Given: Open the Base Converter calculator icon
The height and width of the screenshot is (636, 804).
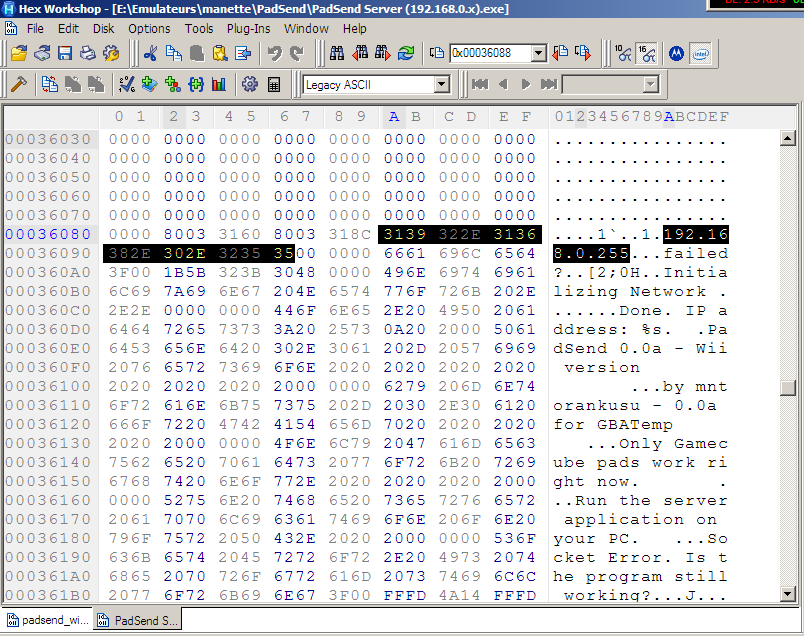Looking at the screenshot, I should coord(274,85).
